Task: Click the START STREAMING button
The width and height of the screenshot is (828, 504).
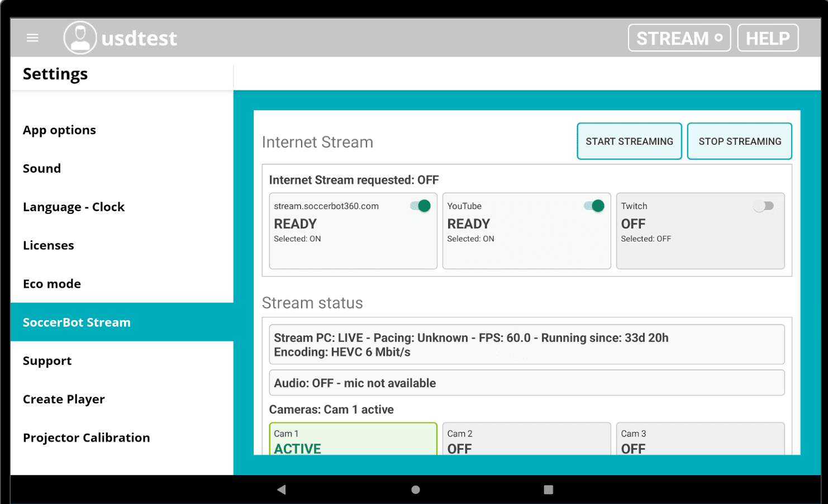Action: [x=629, y=141]
